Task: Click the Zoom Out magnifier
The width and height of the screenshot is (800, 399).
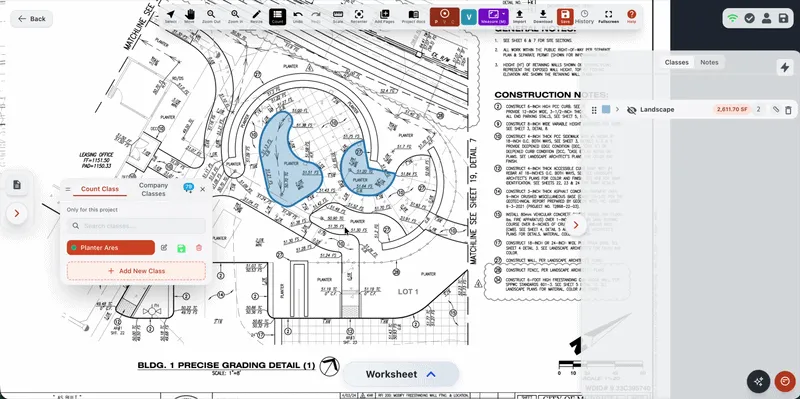Action: [x=211, y=17]
